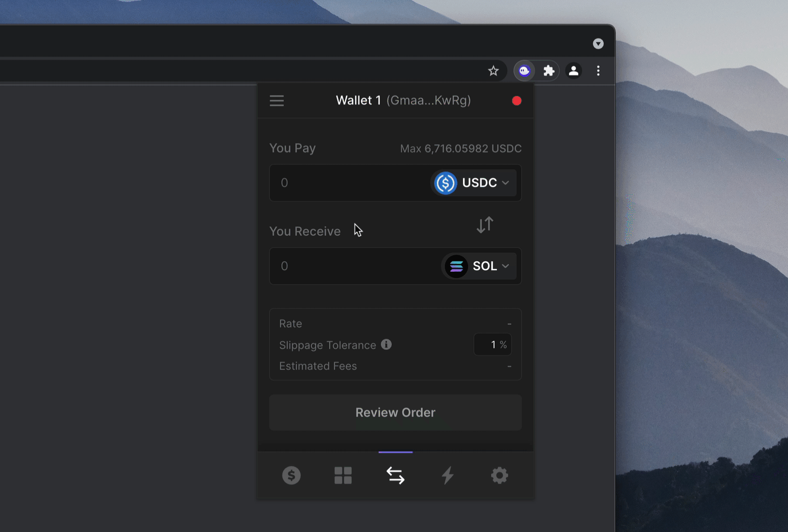Open Chrome's three-dot menu
788x532 pixels.
coord(598,71)
